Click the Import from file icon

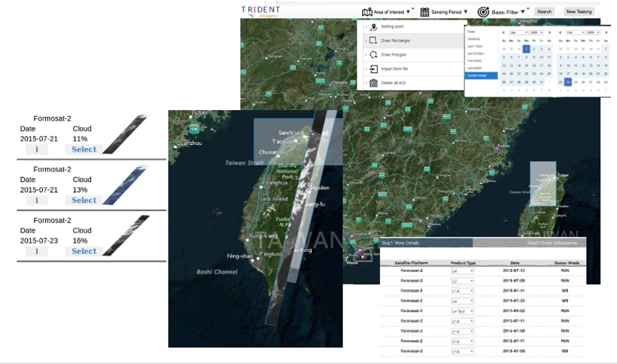tap(373, 69)
